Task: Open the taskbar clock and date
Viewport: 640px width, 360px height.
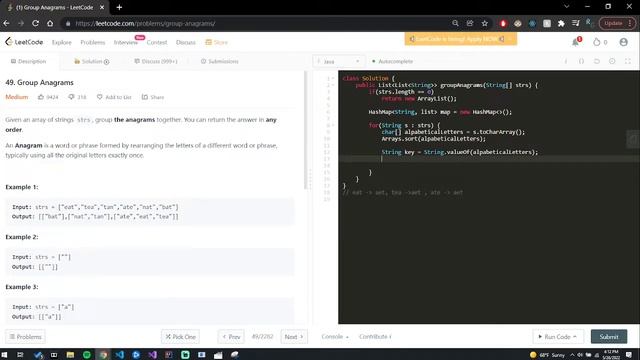Action: click(611, 355)
